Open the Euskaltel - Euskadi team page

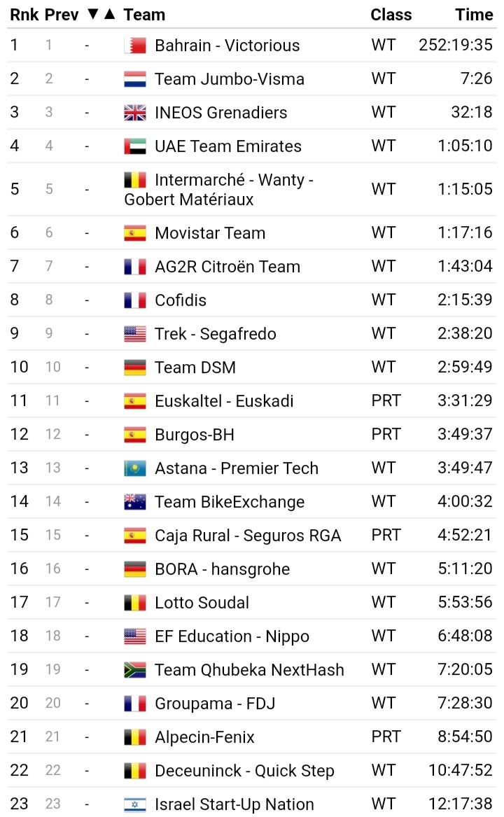(224, 401)
